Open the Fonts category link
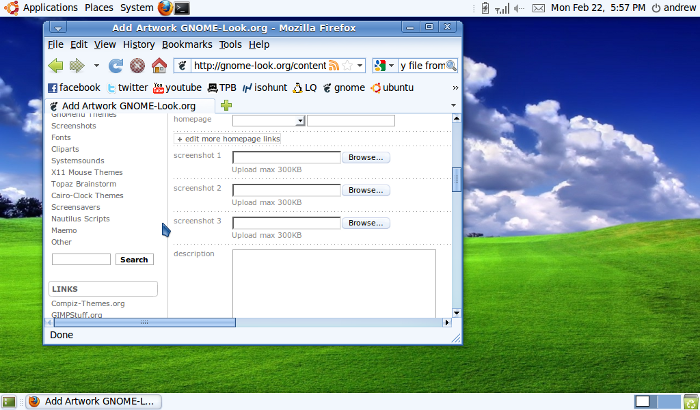 (x=61, y=138)
